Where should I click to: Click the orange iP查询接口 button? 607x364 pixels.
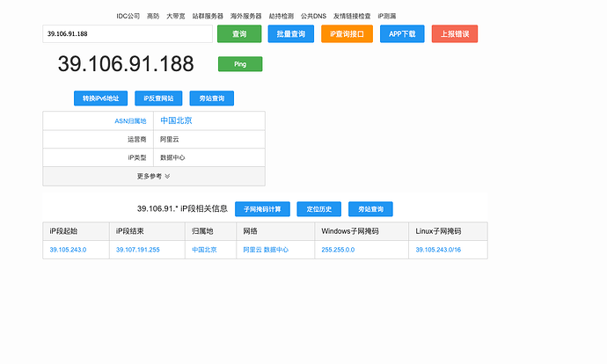tap(347, 34)
